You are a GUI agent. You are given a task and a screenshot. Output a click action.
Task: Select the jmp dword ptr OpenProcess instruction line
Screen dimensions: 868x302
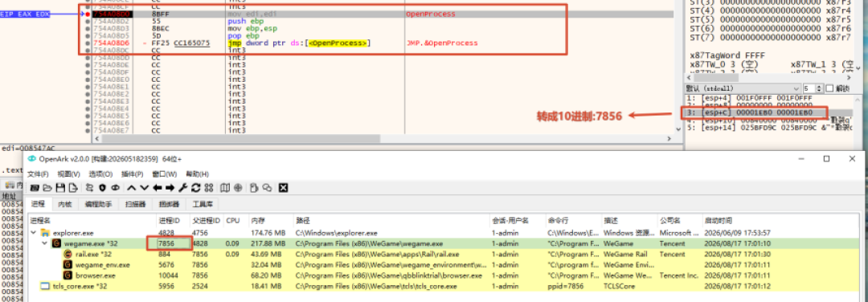coord(299,43)
